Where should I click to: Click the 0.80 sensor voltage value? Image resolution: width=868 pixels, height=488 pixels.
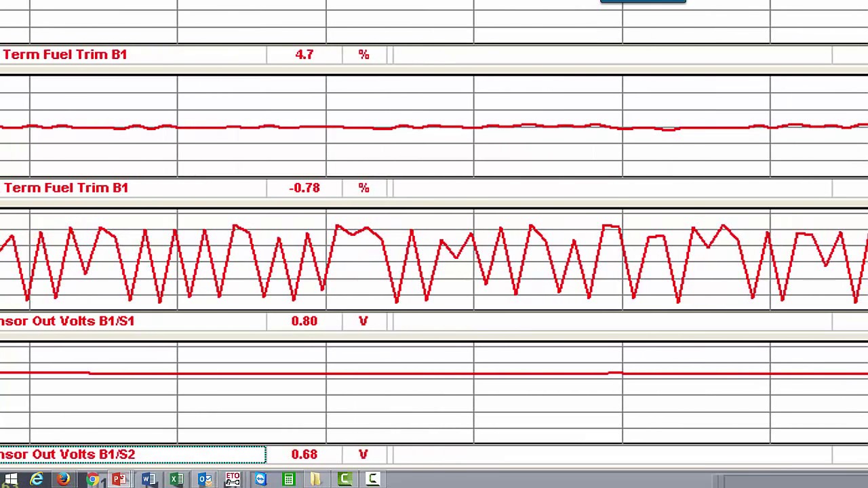304,321
